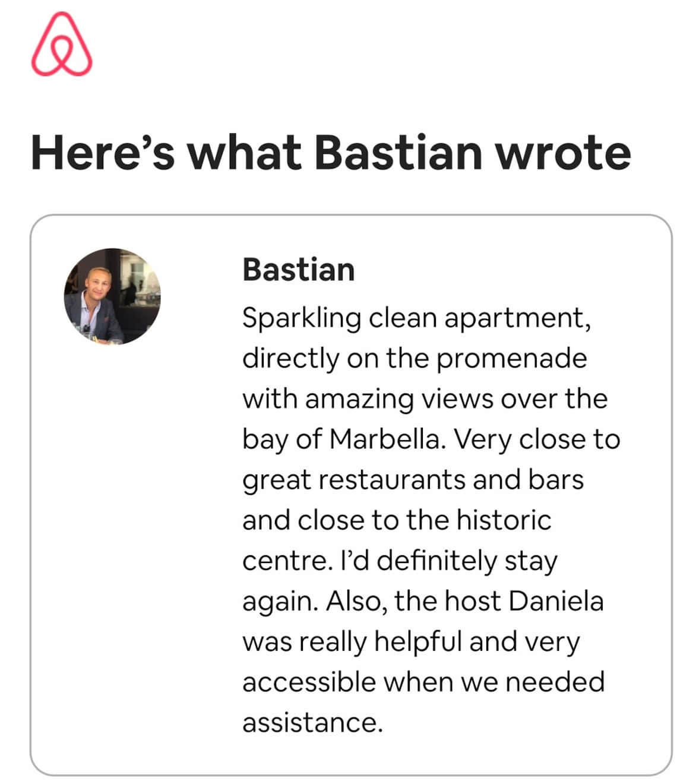Click the host name 'Daniela' in the review

click(x=556, y=601)
